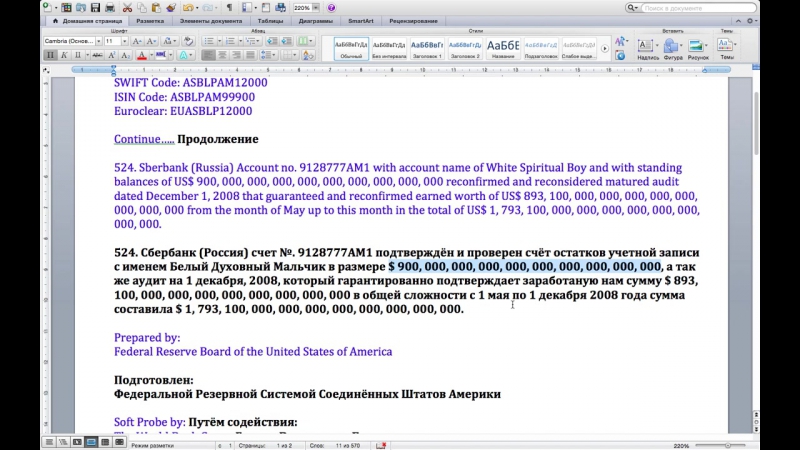The height and width of the screenshot is (450, 800).
Task: Click the Фигура shapes icon
Action: click(x=671, y=48)
